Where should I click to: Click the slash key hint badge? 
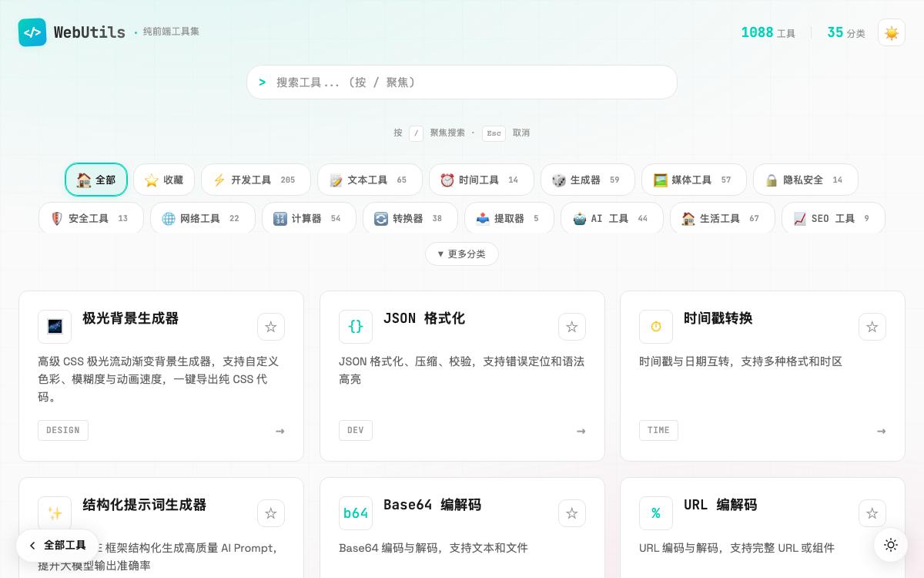click(416, 133)
